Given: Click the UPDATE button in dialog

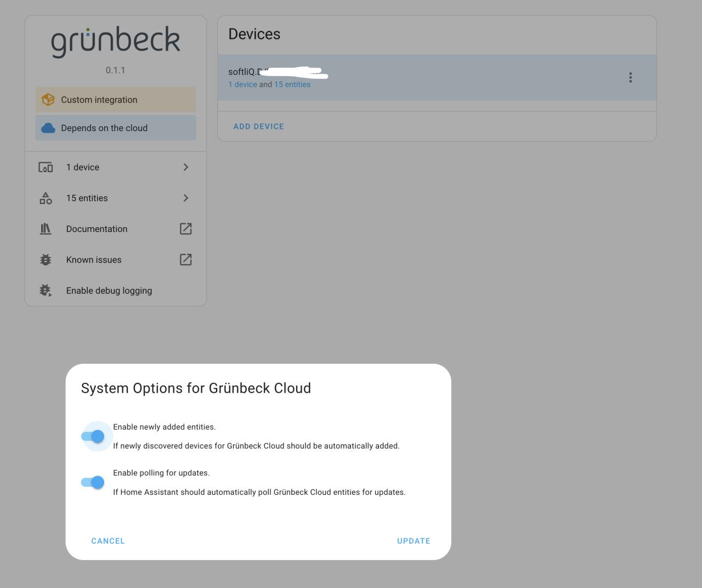Looking at the screenshot, I should coord(414,541).
